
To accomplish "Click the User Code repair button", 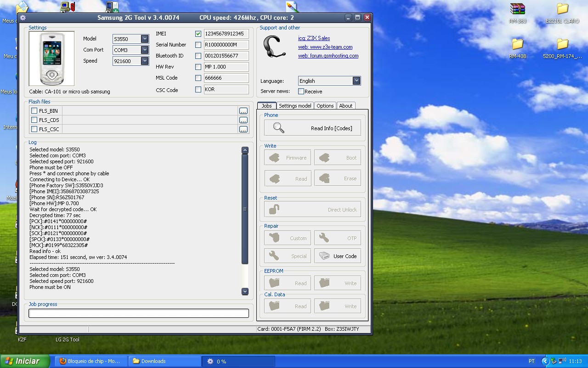I will [x=338, y=256].
